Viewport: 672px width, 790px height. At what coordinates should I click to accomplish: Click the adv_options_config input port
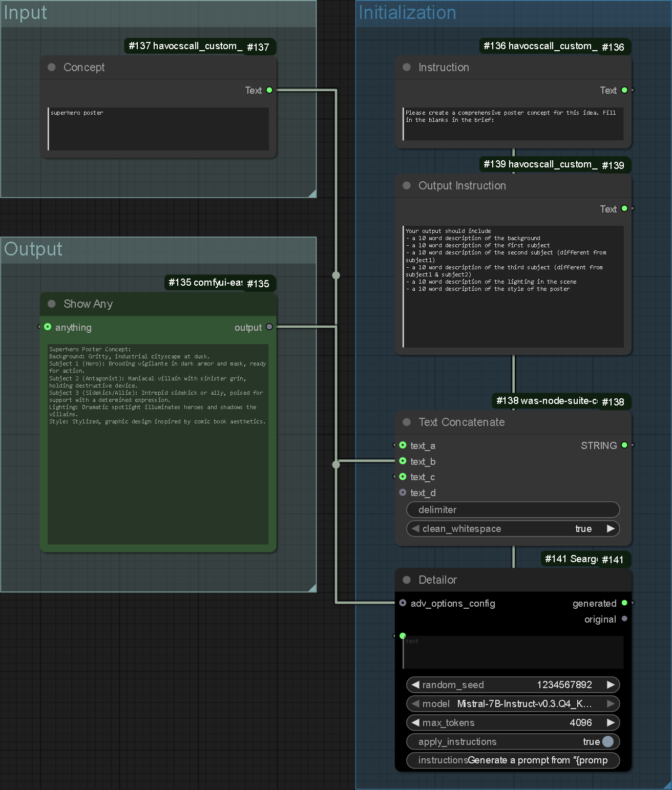pos(403,603)
